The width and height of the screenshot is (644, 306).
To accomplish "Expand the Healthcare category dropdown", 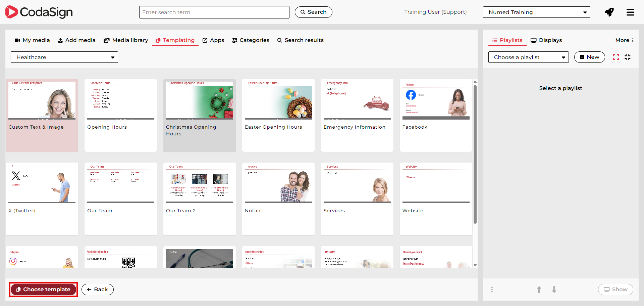I will click(64, 57).
